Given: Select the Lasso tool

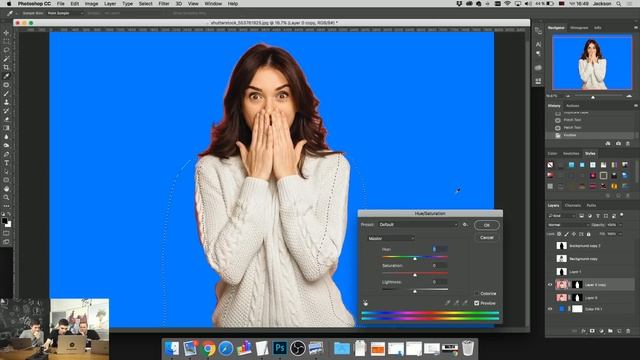Looking at the screenshot, I should (6, 50).
